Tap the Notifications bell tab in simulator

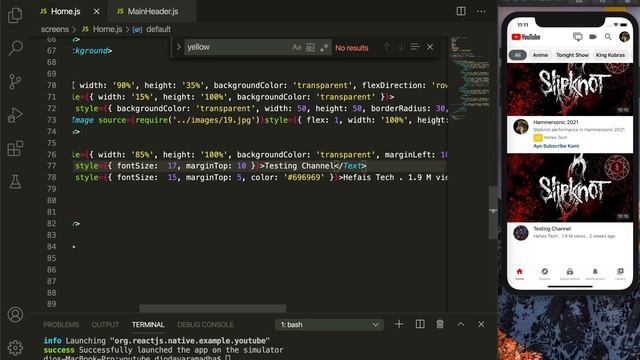(595, 274)
